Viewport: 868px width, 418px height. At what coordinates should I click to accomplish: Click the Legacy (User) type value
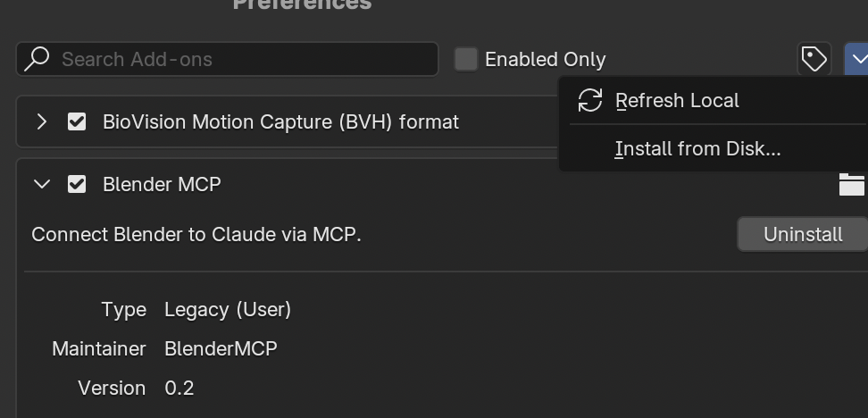(x=228, y=310)
